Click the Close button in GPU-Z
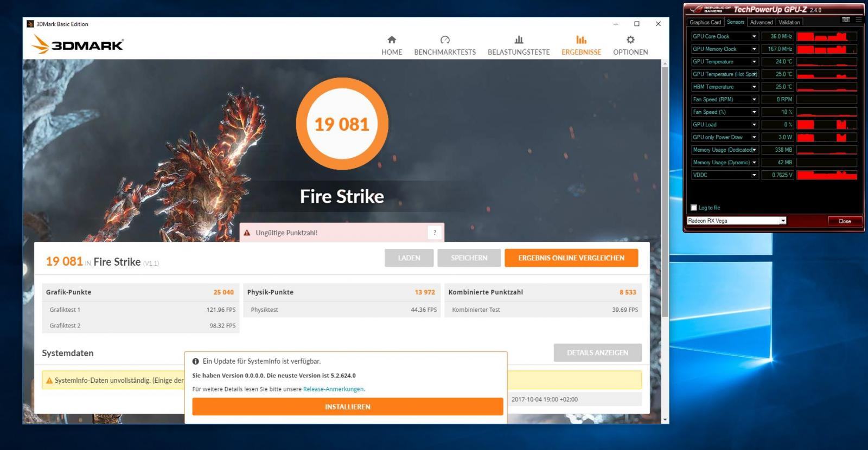This screenshot has width=868, height=450. click(845, 221)
